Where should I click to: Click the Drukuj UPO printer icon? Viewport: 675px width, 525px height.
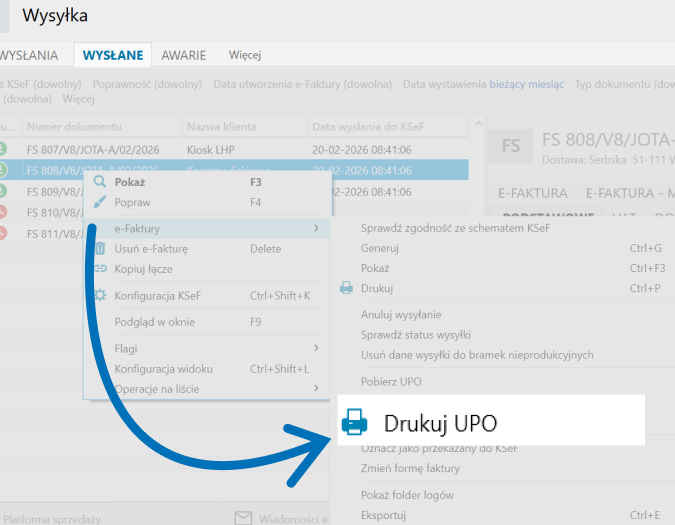pyautogui.click(x=355, y=423)
